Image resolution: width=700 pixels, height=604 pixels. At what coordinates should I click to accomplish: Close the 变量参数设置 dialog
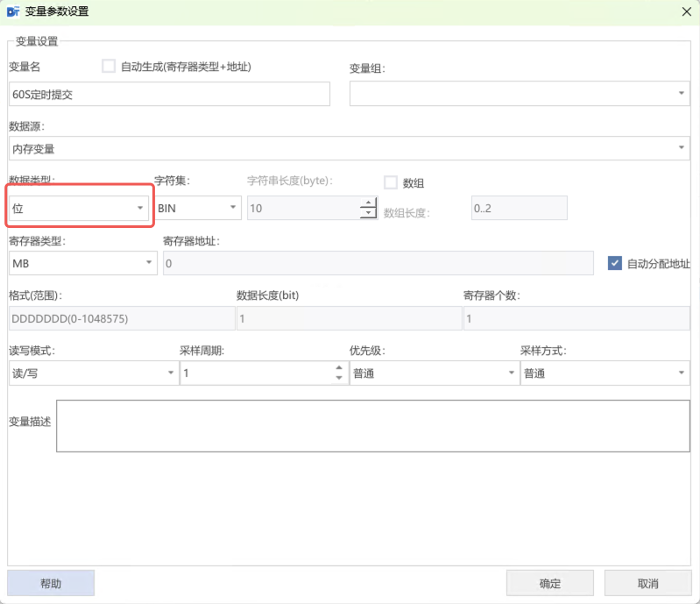(x=687, y=12)
